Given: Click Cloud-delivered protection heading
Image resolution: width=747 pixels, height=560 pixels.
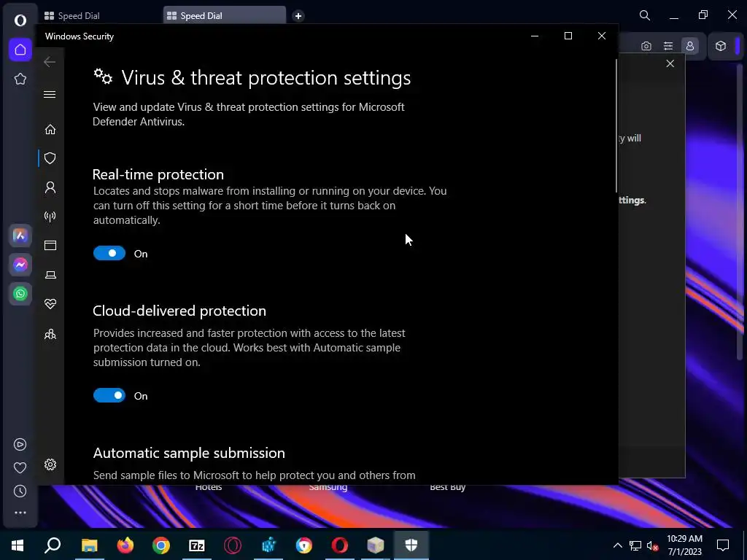Looking at the screenshot, I should click(x=179, y=311).
